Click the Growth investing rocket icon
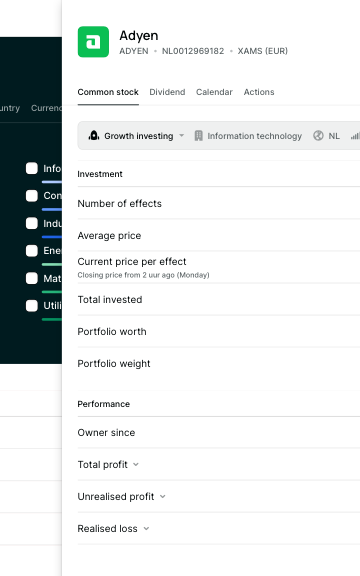The height and width of the screenshot is (576, 360). [94, 136]
